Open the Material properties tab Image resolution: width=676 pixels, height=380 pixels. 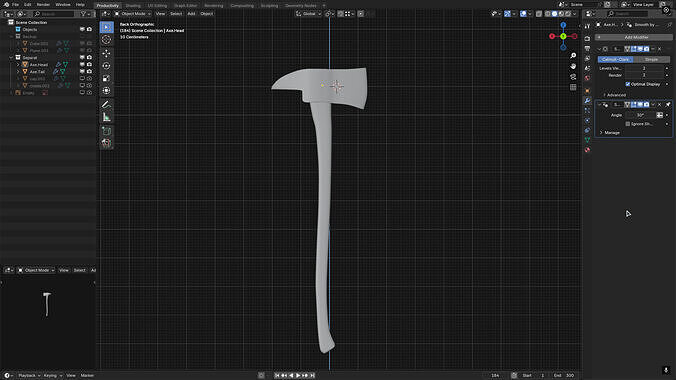click(587, 150)
